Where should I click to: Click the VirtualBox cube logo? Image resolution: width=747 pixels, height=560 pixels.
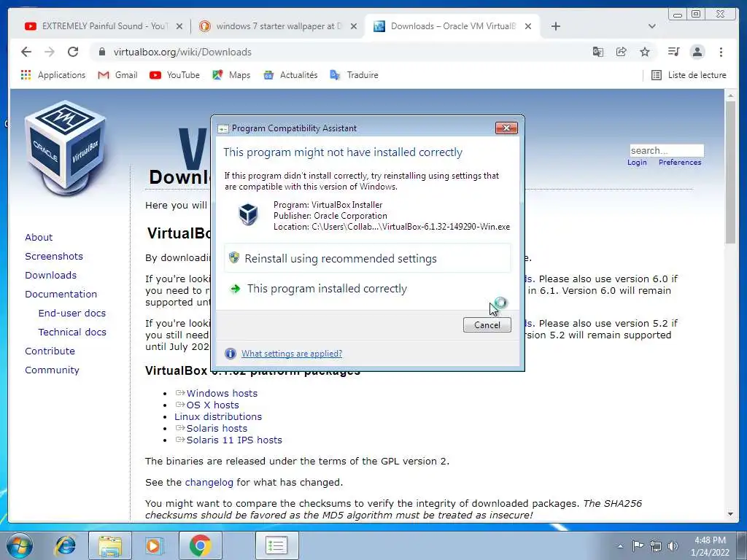pos(65,149)
